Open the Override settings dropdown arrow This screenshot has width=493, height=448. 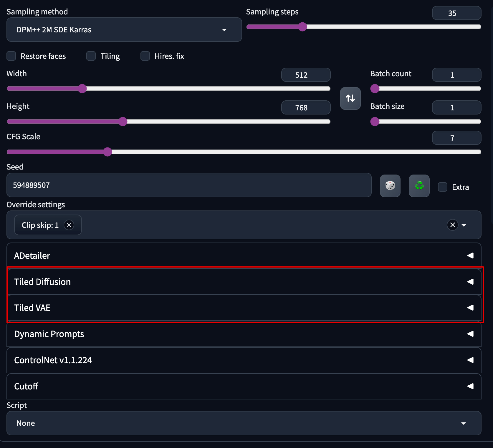click(464, 225)
